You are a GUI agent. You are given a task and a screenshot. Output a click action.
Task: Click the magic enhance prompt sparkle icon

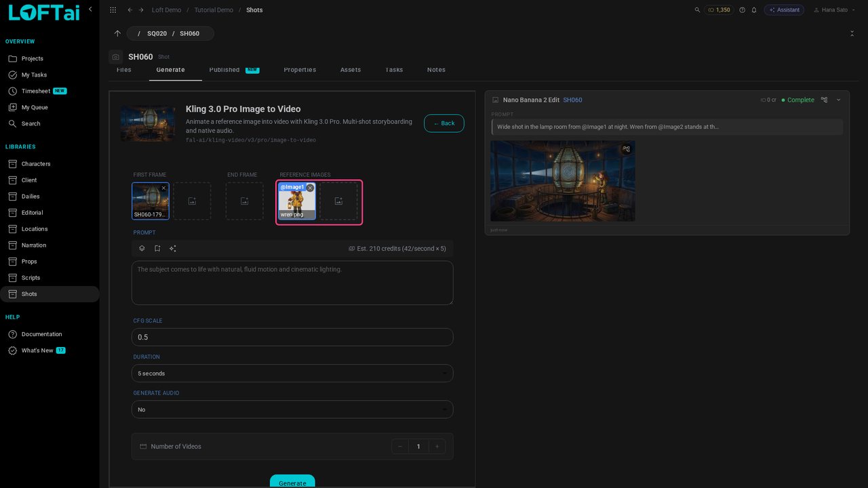pyautogui.click(x=173, y=249)
